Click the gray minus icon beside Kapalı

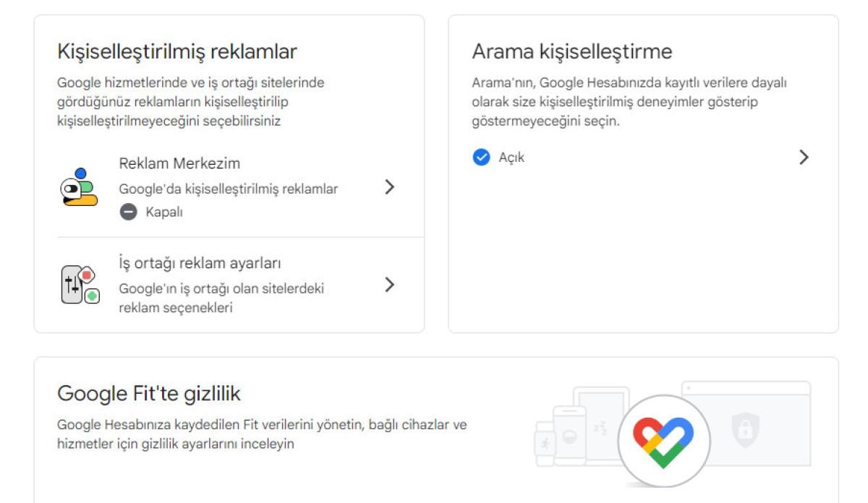coord(128,212)
